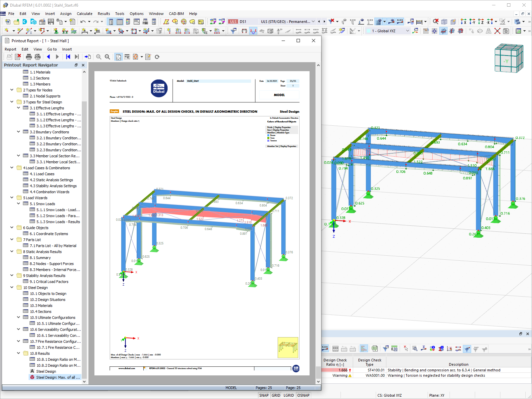Export report page to external file
532x399 pixels.
click(88, 57)
